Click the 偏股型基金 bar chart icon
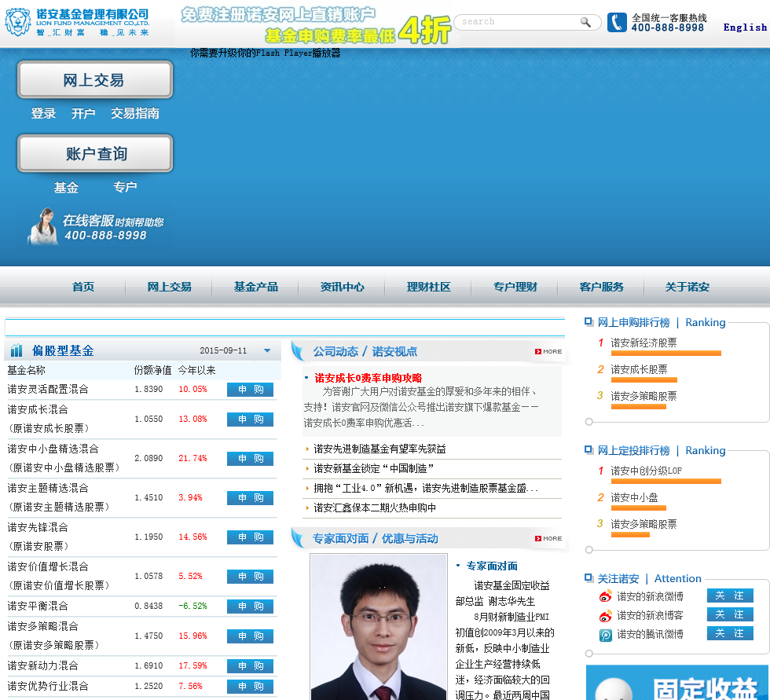This screenshot has height=700, width=770. [16, 350]
